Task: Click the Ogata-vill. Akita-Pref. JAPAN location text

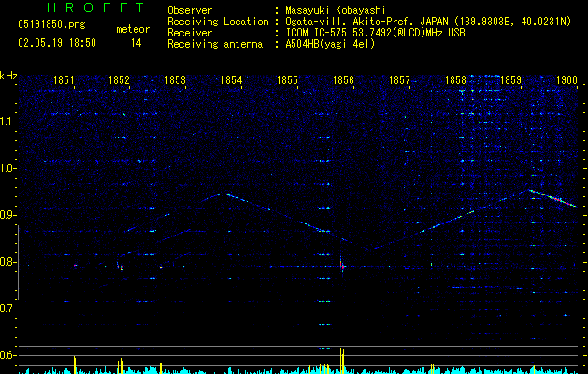Action: [x=428, y=22]
